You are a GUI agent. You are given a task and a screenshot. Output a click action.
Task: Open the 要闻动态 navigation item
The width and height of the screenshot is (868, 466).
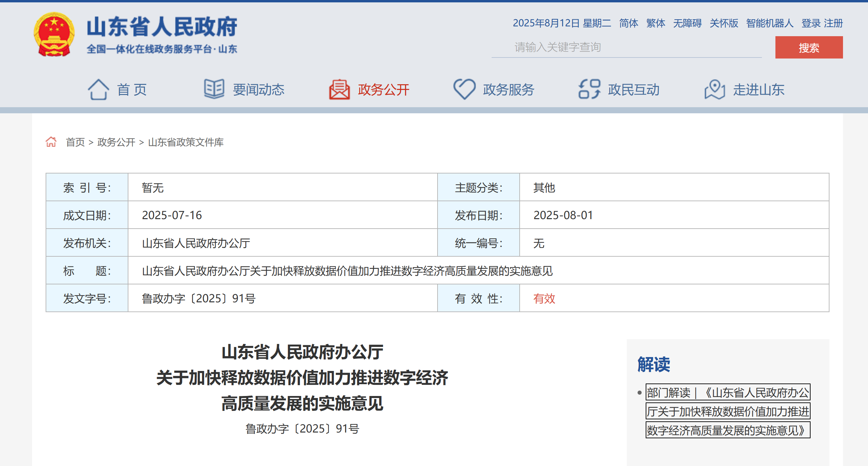tap(258, 90)
